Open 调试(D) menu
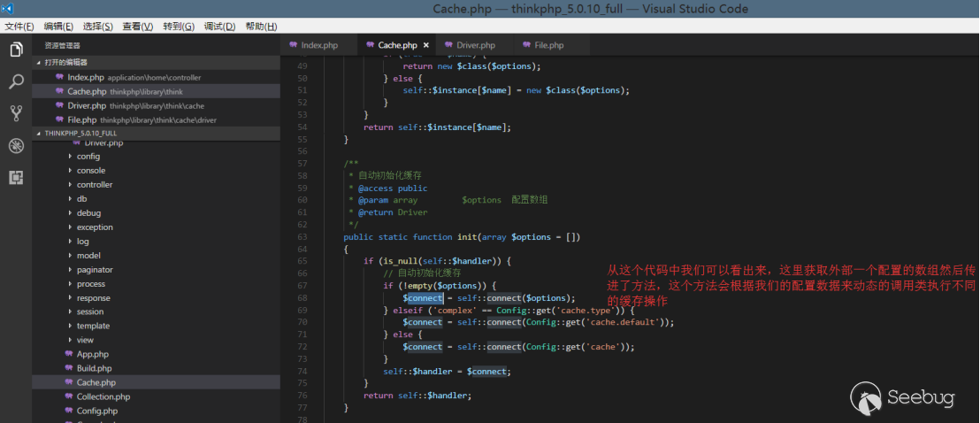Viewport: 980px width, 423px height. 219,27
